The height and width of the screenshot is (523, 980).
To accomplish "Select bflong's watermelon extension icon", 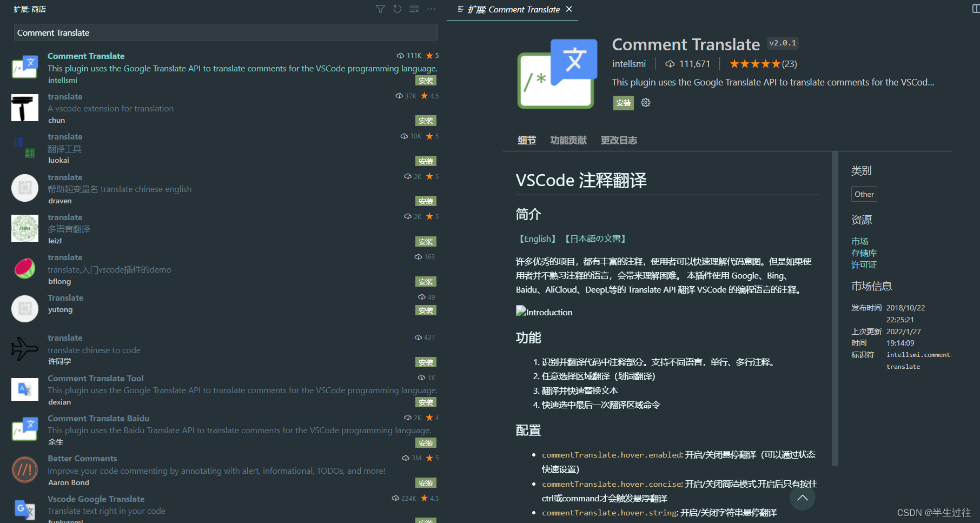I will tap(25, 268).
